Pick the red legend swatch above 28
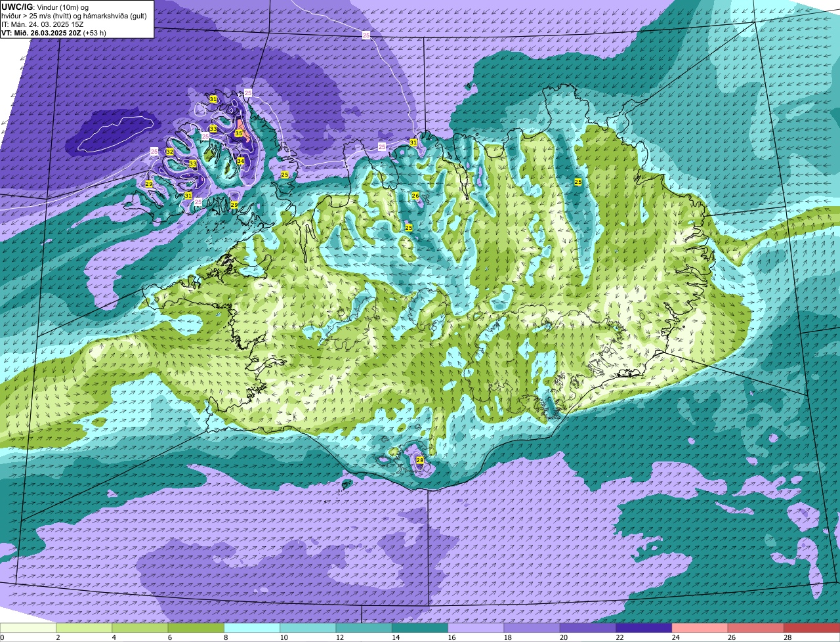 click(x=812, y=628)
